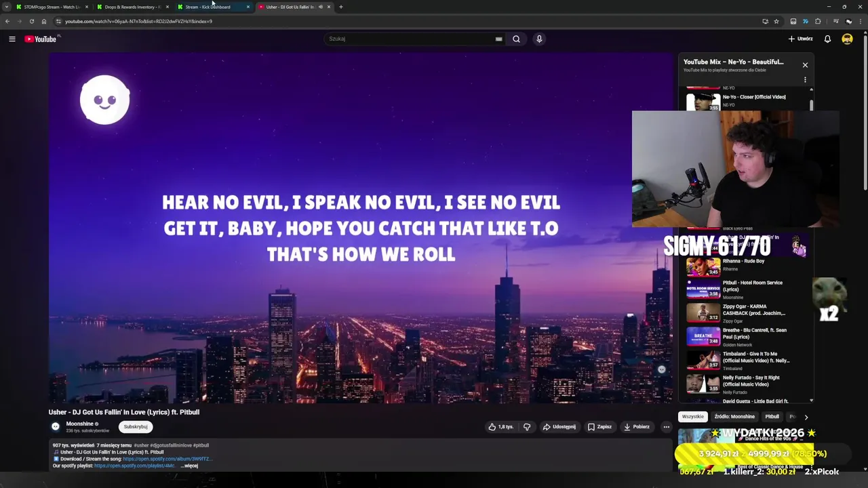Select the Wszystkie filter chip
This screenshot has height=488, width=868.
pyautogui.click(x=692, y=417)
